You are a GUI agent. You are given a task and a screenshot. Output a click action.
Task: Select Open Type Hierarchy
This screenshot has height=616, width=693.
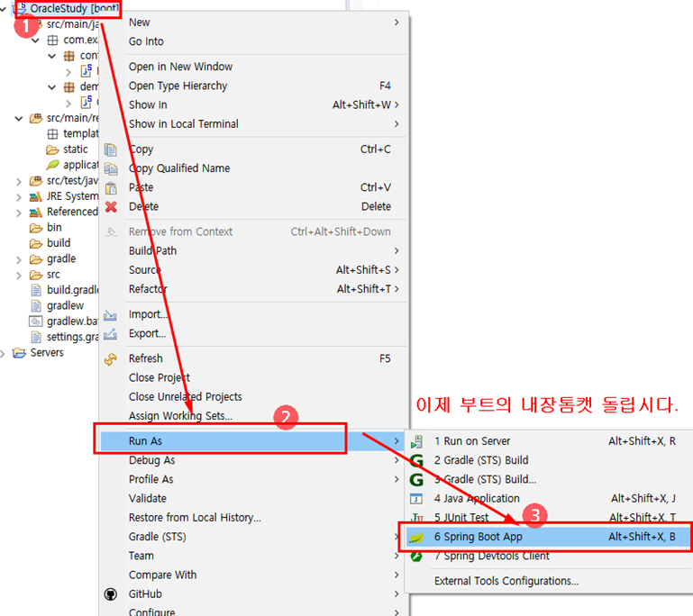click(x=253, y=86)
